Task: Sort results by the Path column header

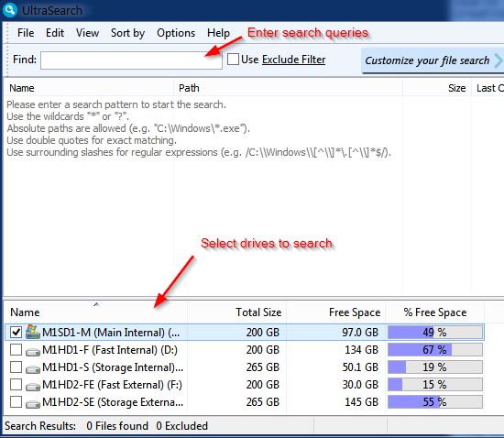Action: pyautogui.click(x=288, y=88)
